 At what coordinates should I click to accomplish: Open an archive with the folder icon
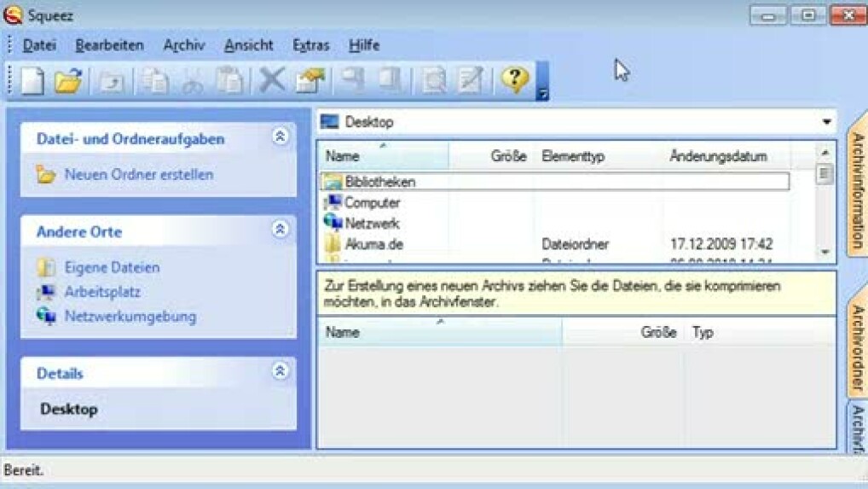click(x=68, y=80)
